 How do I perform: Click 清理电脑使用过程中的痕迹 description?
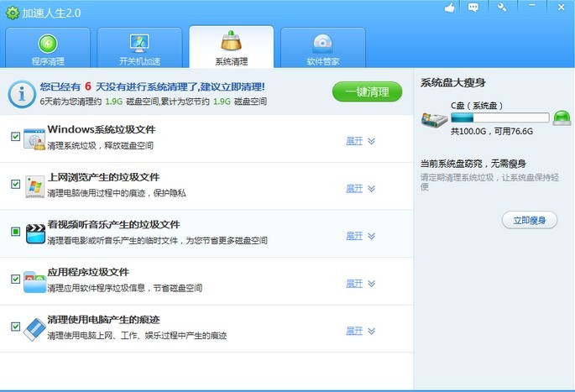click(x=117, y=193)
